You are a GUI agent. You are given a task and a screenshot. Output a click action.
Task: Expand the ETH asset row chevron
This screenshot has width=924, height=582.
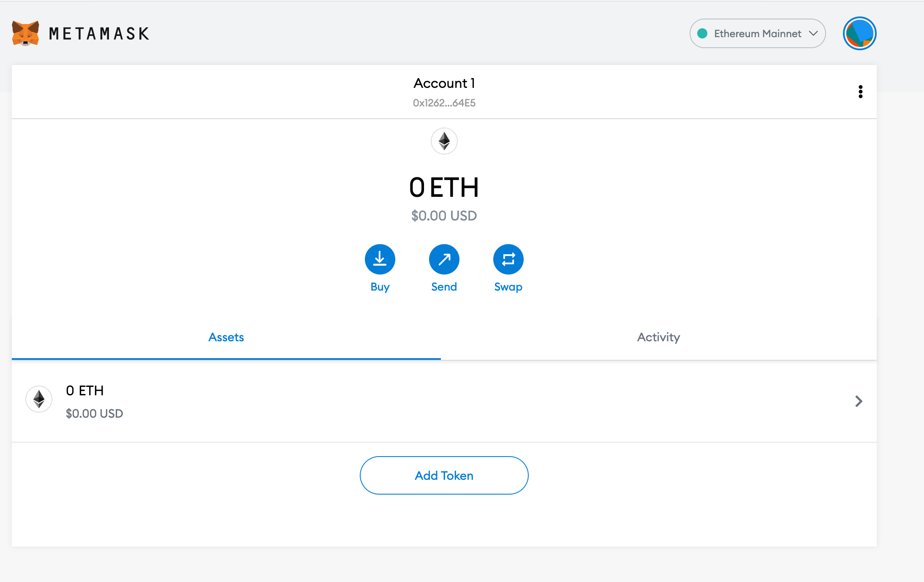859,401
